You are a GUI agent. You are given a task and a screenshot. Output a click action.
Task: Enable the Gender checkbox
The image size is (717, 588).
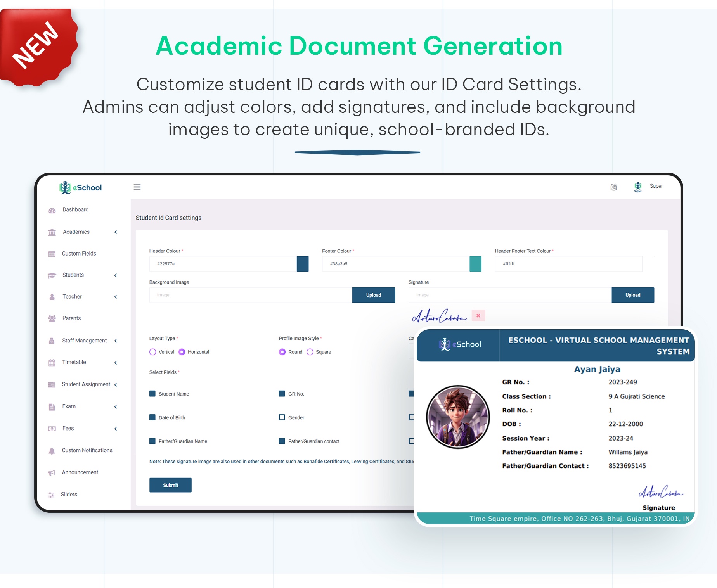pyautogui.click(x=282, y=417)
